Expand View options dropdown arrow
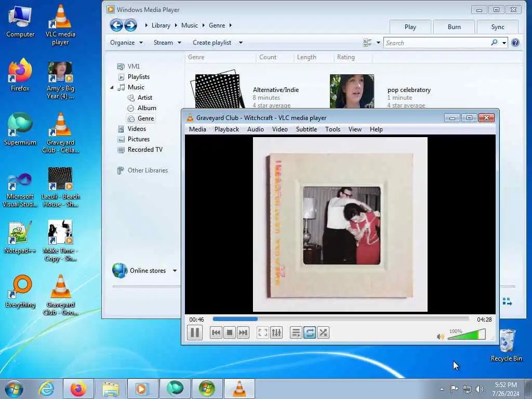This screenshot has width=532, height=399. point(378,43)
